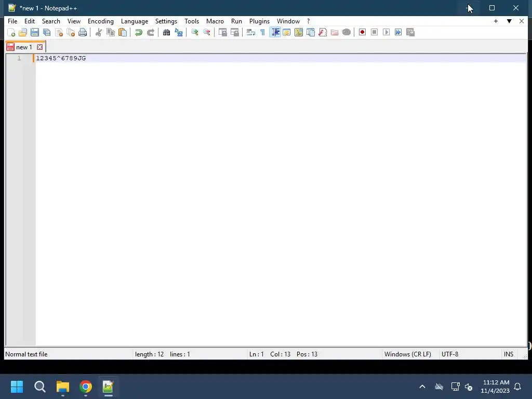Open the Replace toolbar icon
532x399 pixels.
tap(179, 32)
